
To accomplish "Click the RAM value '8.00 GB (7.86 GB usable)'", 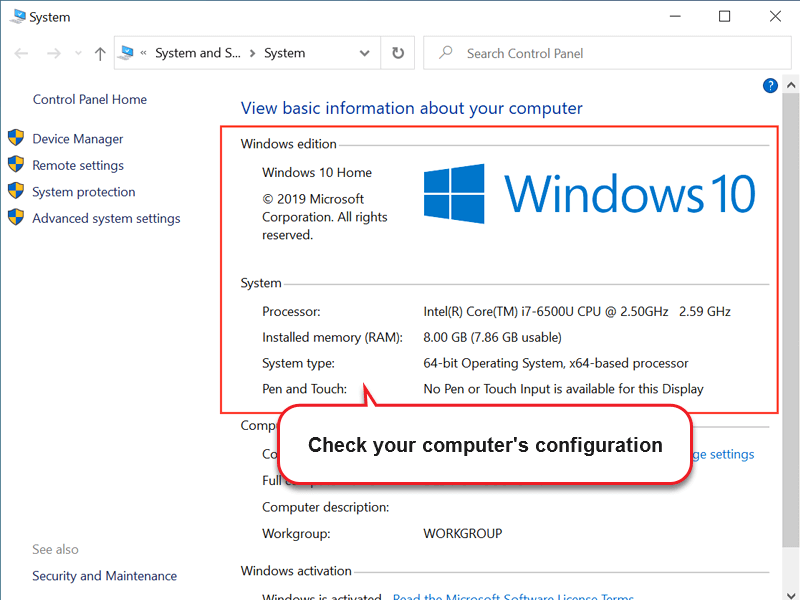I will 492,337.
